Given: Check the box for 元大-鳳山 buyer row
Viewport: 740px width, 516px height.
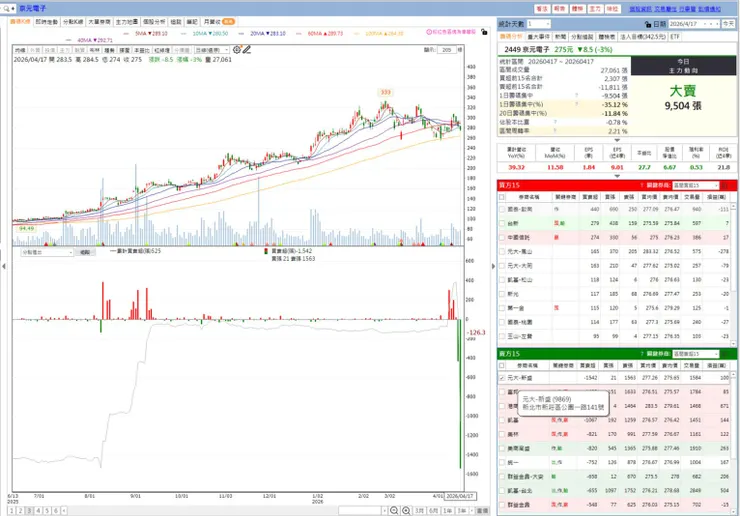Looking at the screenshot, I should coord(502,252).
